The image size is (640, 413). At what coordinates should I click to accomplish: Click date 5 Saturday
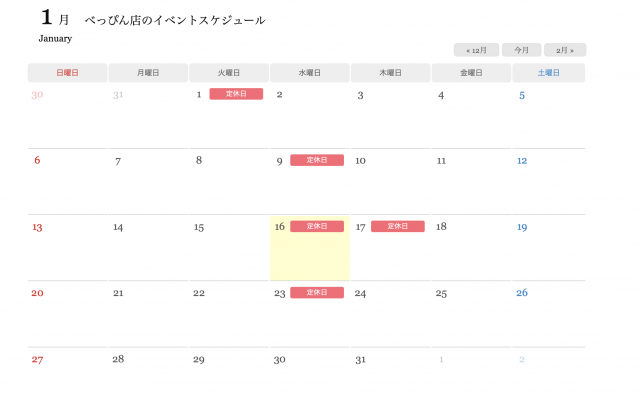click(521, 96)
